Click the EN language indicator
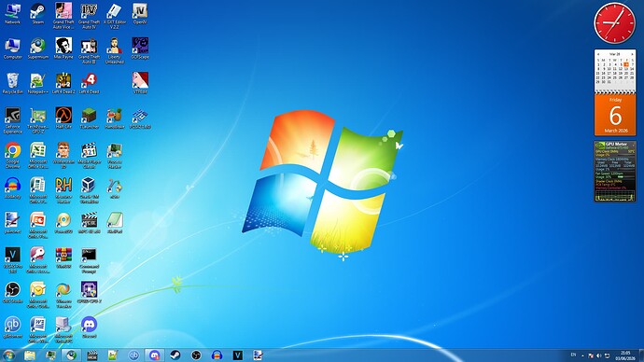Viewport: 644px width, 362px height. pyautogui.click(x=573, y=355)
